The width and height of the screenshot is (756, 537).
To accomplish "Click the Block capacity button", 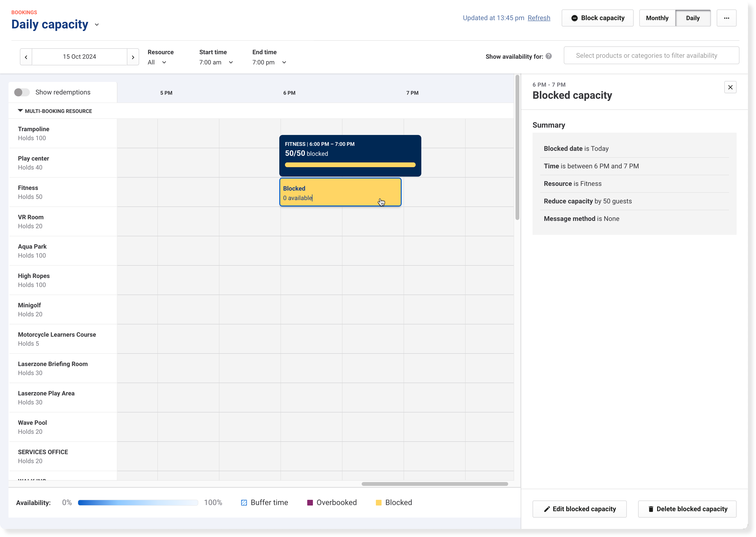I will coord(597,18).
